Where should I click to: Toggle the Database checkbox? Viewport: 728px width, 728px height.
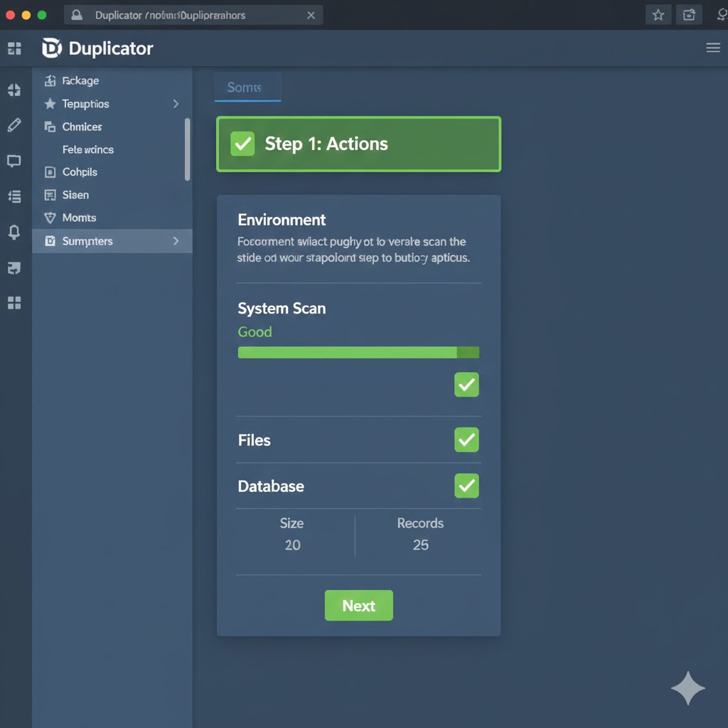[466, 486]
